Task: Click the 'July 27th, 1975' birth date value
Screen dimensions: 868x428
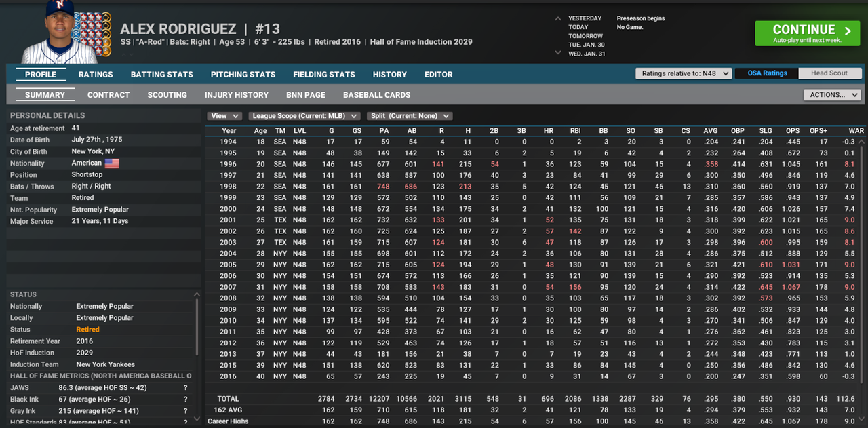Action: [97, 140]
